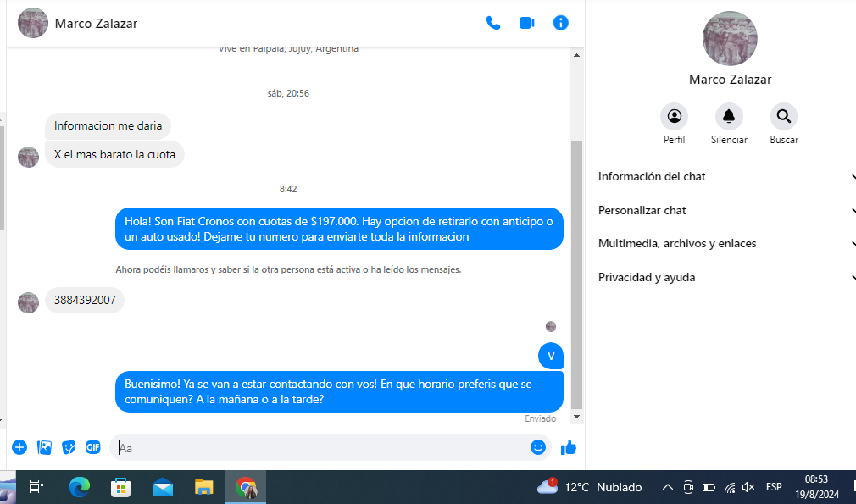
Task: Attach a photo or file
Action: click(x=44, y=448)
